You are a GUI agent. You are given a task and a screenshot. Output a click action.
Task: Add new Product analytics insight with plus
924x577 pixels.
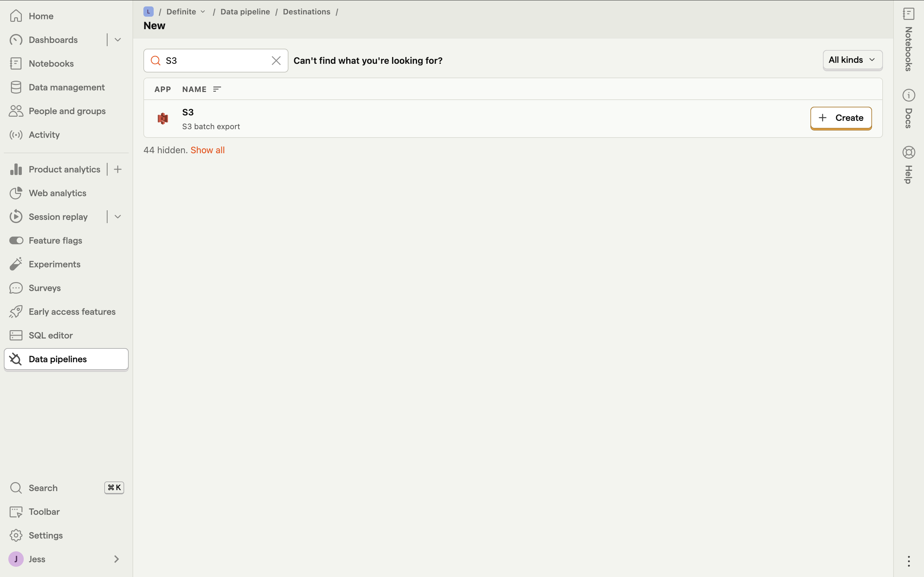(118, 170)
